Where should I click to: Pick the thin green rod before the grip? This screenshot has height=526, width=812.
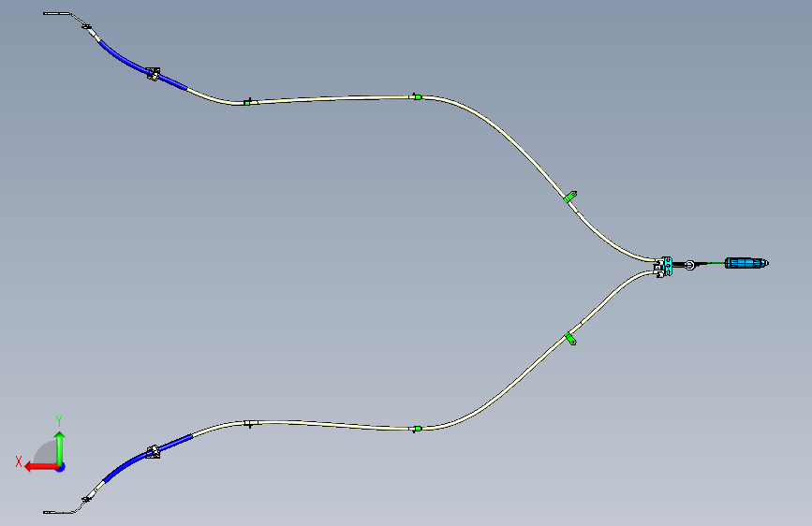(x=715, y=264)
